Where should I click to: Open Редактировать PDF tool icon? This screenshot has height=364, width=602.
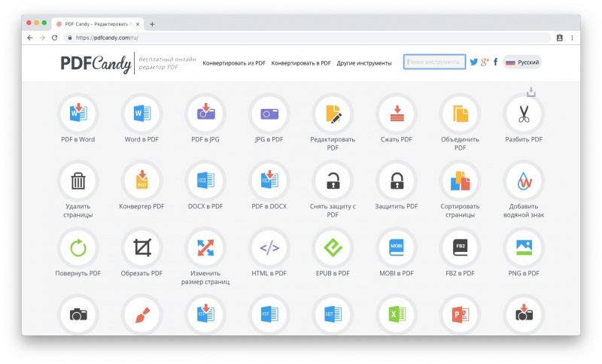[333, 114]
